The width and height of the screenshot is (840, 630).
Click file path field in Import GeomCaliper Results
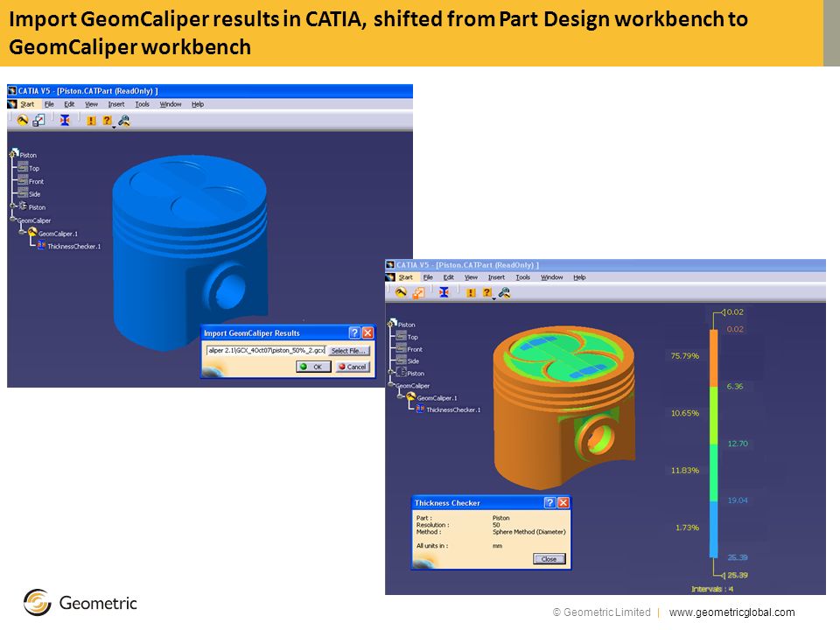266,350
